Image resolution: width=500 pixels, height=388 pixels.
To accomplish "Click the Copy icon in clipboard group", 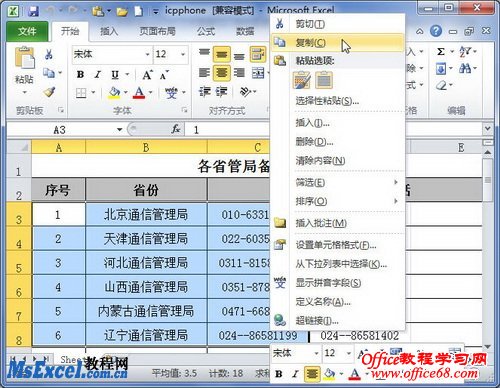I will click(49, 73).
